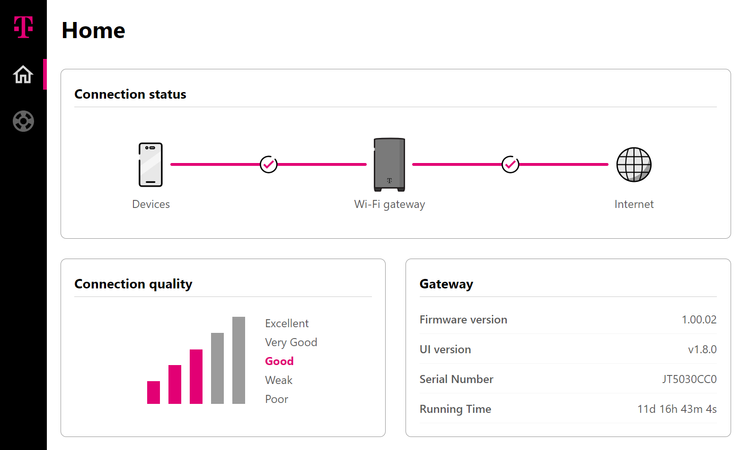Image resolution: width=750 pixels, height=450 pixels.
Task: Click the UI version v1.8.0 value
Action: coord(702,350)
